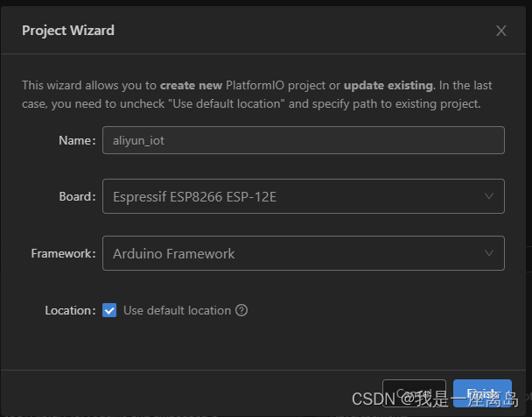Click the CSDN watermark text

374,399
